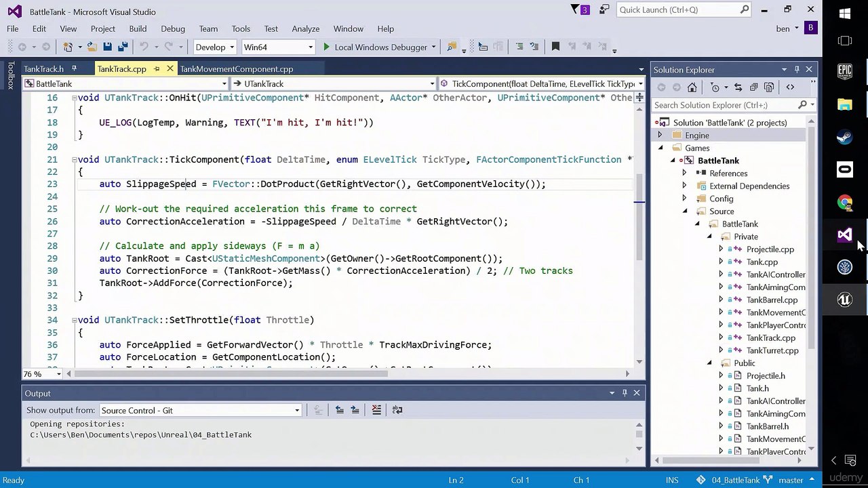Open the Analyze menu
This screenshot has width=868, height=488.
[306, 28]
